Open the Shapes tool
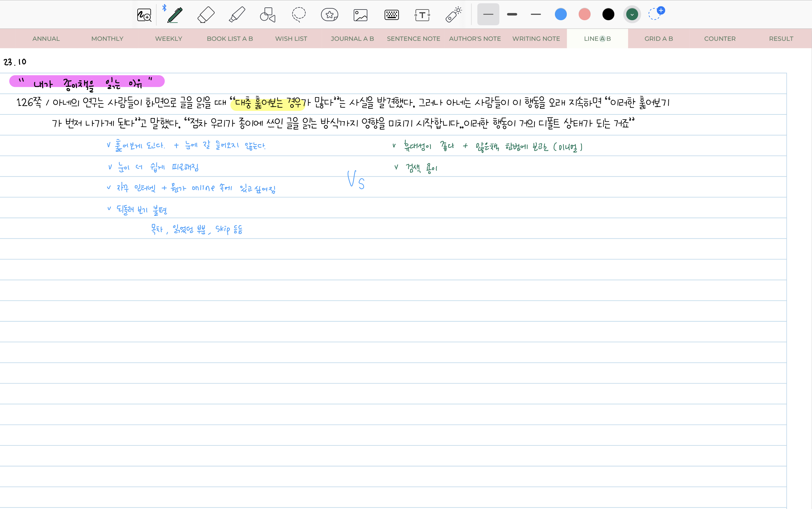812x509 pixels. click(x=268, y=15)
